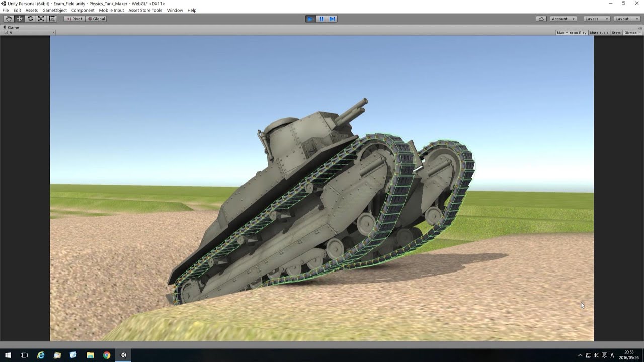
Task: Select the Hand tool in the toolbar
Action: pos(8,19)
